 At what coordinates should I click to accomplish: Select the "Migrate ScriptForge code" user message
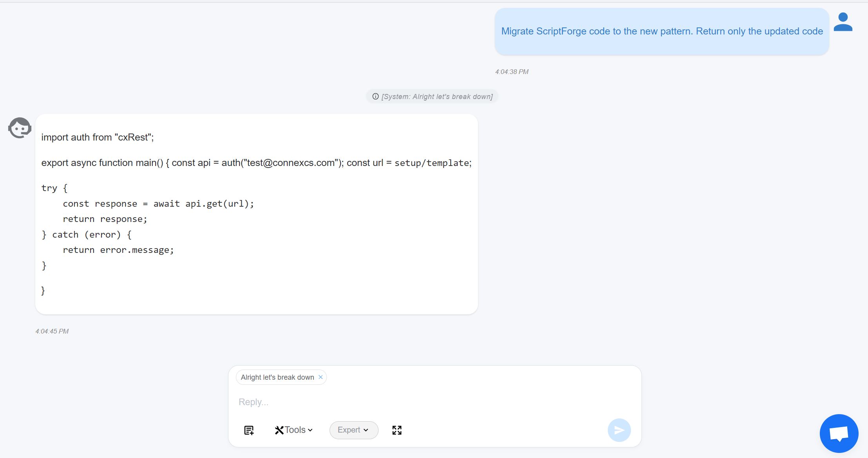[662, 31]
